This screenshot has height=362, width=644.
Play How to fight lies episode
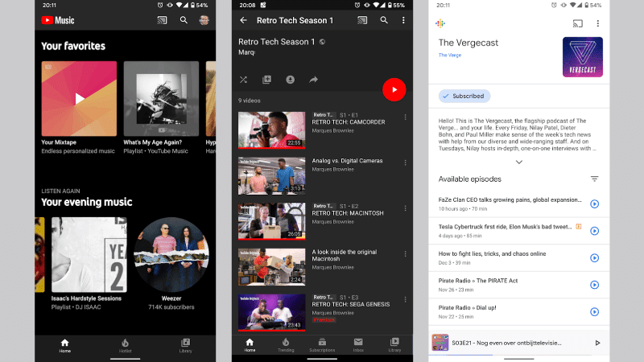coord(594,258)
